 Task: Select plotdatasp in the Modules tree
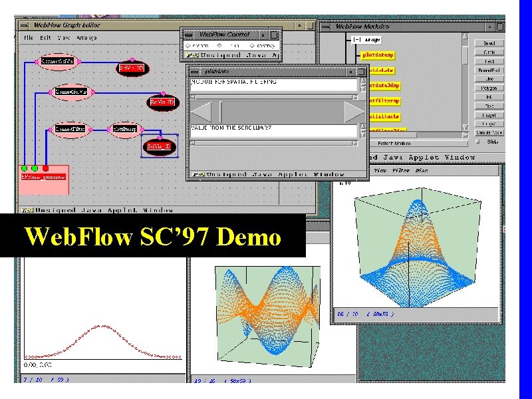378,55
